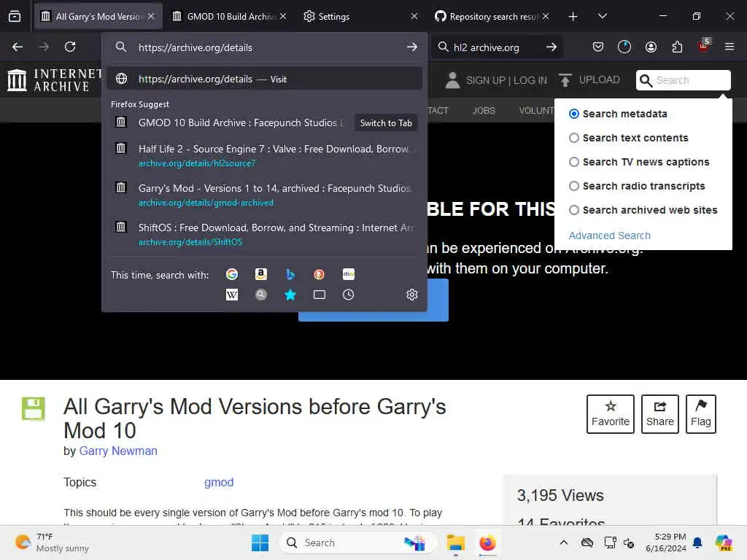Viewport: 747px width, 560px height.
Task: Search this time with DuckDuckGo
Action: tap(320, 274)
